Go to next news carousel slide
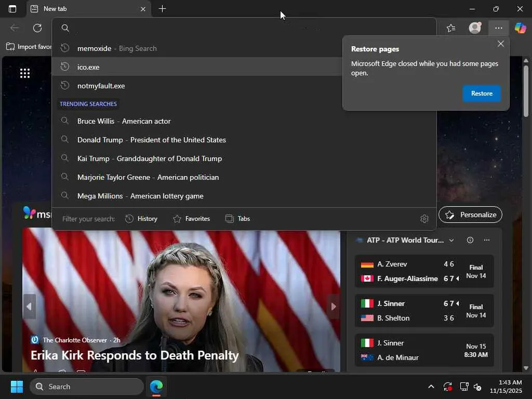The height and width of the screenshot is (399, 532). (x=334, y=307)
